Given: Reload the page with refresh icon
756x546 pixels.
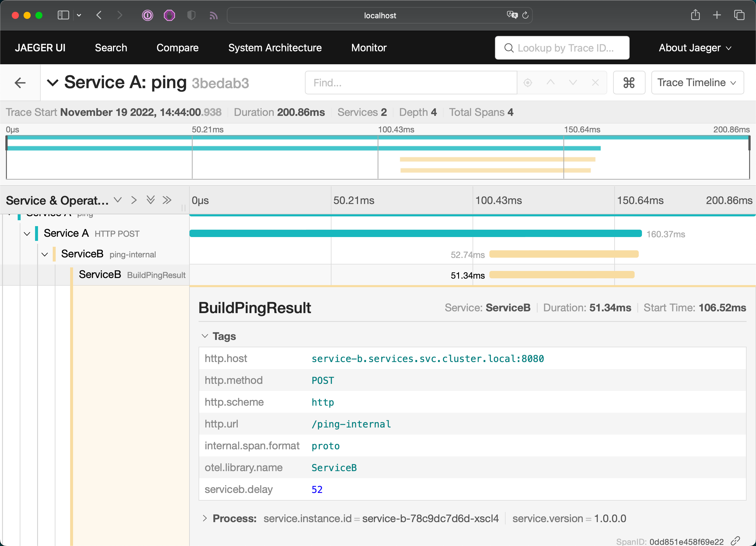Looking at the screenshot, I should pyautogui.click(x=525, y=15).
